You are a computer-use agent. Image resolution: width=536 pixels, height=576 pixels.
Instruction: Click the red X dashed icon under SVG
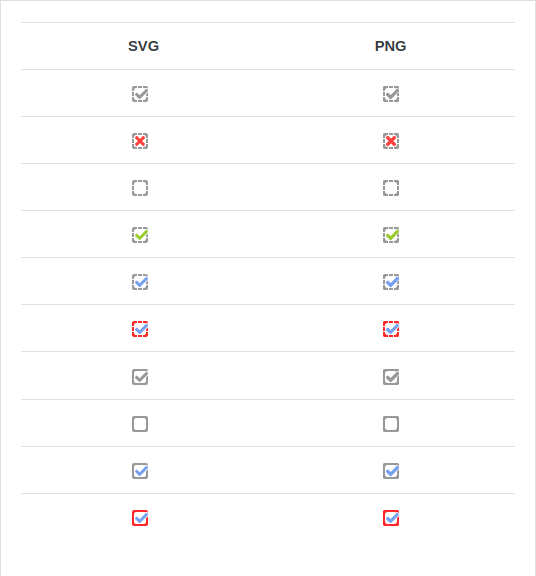coord(140,141)
